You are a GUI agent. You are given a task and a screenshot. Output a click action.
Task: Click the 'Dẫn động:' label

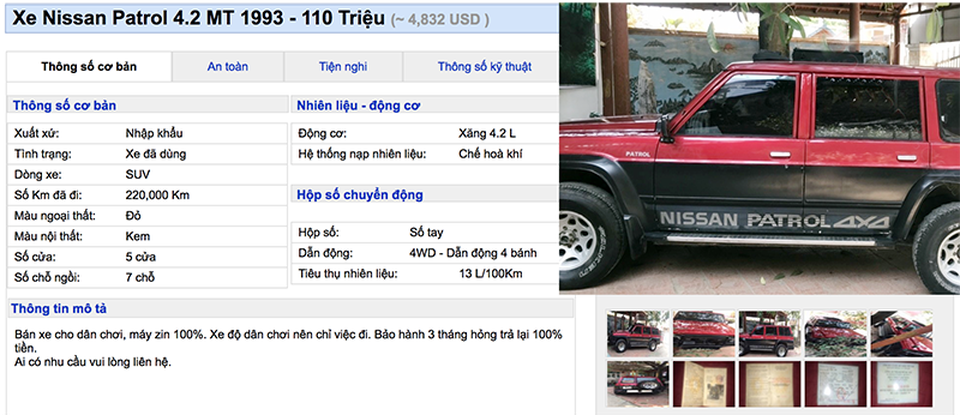click(x=325, y=253)
